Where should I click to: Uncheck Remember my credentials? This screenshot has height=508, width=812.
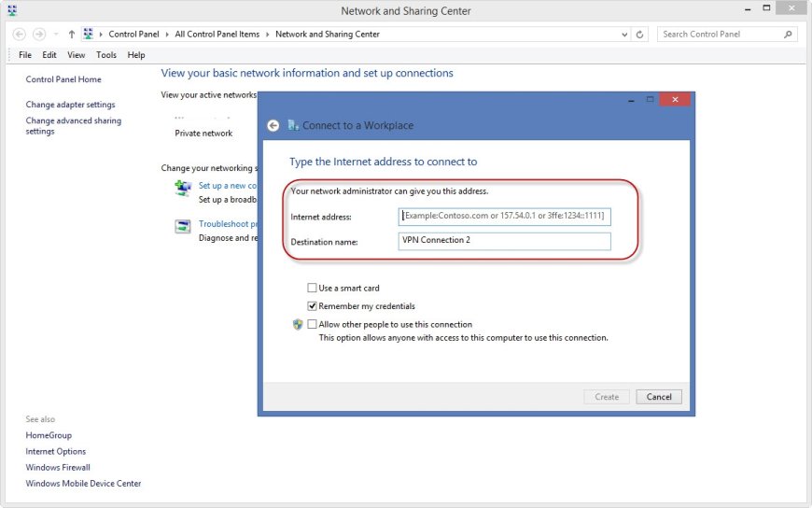pos(312,306)
